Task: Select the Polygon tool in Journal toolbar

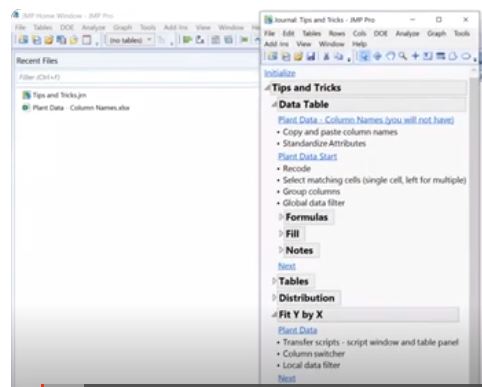Action: [x=453, y=56]
